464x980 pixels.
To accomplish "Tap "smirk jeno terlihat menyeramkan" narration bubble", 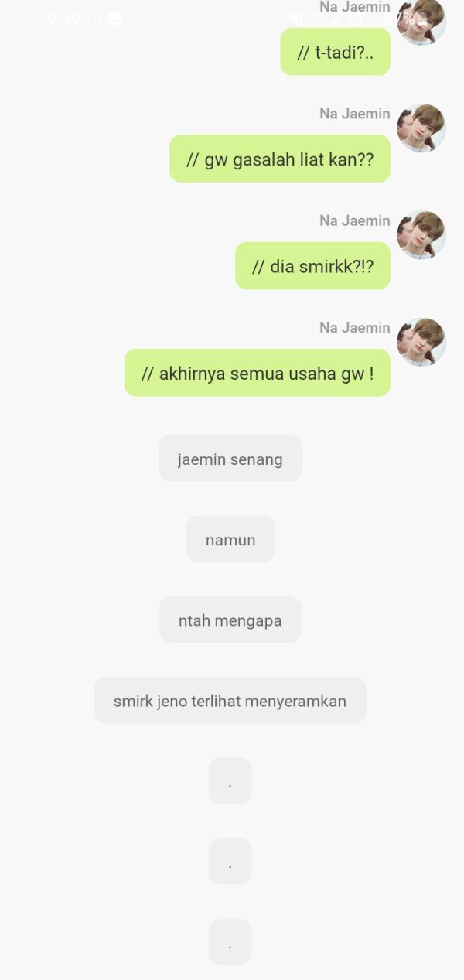I will point(230,701).
